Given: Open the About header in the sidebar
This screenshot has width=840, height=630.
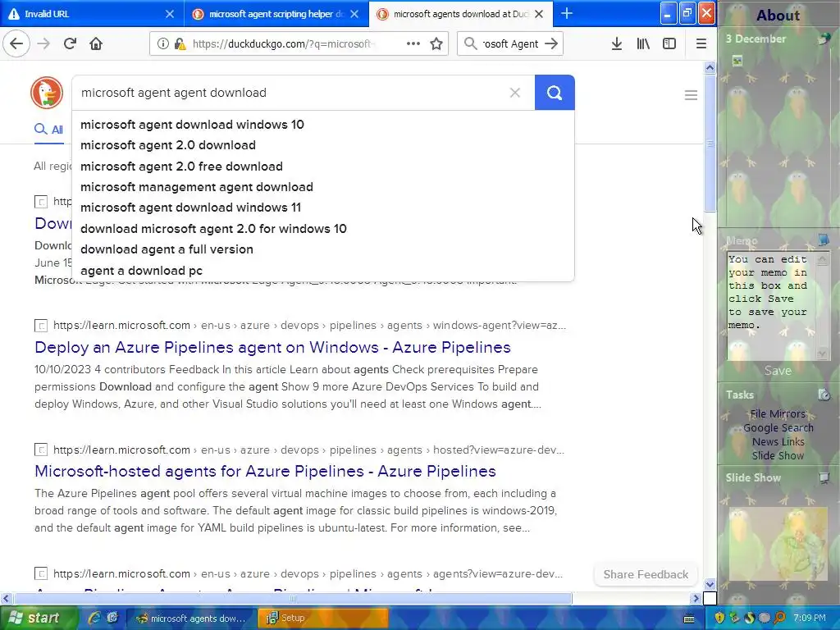Looking at the screenshot, I should (778, 15).
